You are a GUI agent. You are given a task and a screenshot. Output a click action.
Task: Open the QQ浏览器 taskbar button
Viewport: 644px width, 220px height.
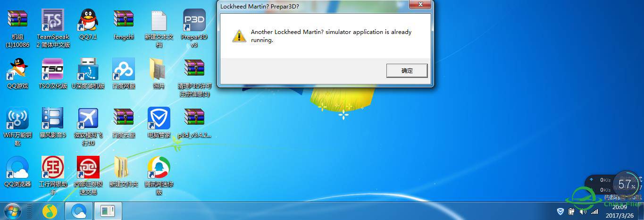[78, 211]
